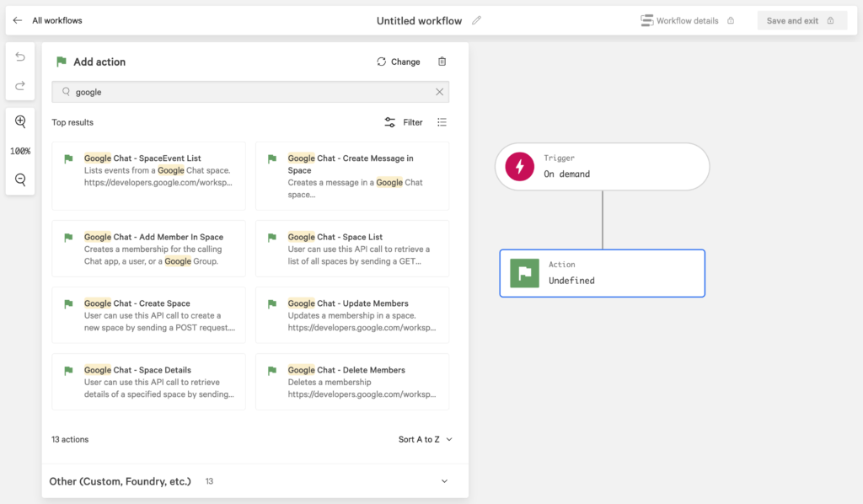Viewport: 863px width, 504px height.
Task: Click 13 actions count text
Action: [70, 439]
